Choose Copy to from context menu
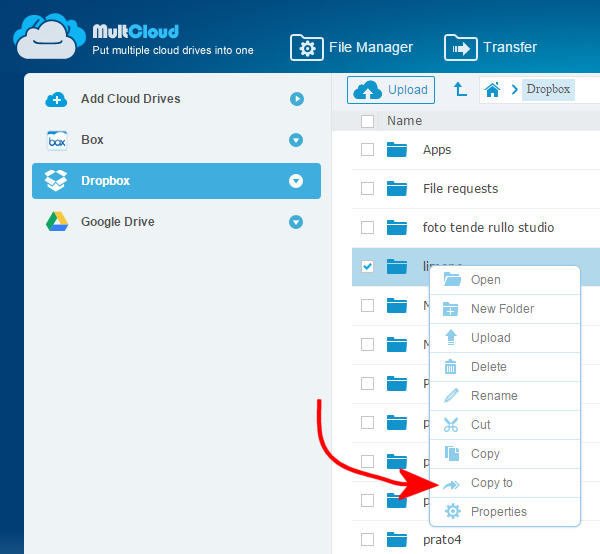The width and height of the screenshot is (600, 554). pyautogui.click(x=491, y=483)
